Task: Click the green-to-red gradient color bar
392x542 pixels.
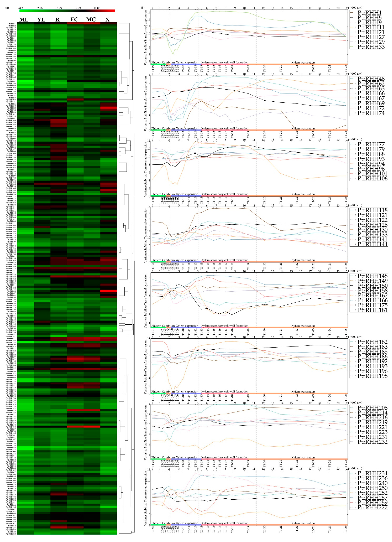Action: (x=67, y=11)
